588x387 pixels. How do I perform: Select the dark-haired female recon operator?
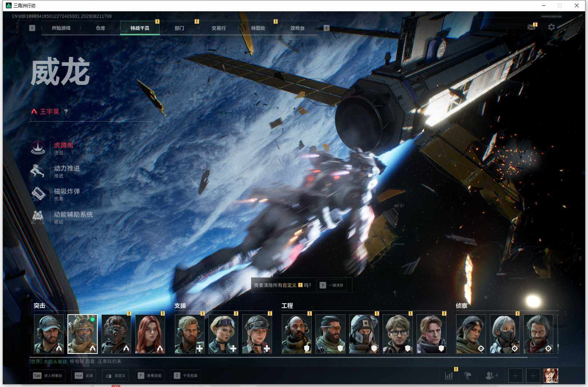(471, 334)
